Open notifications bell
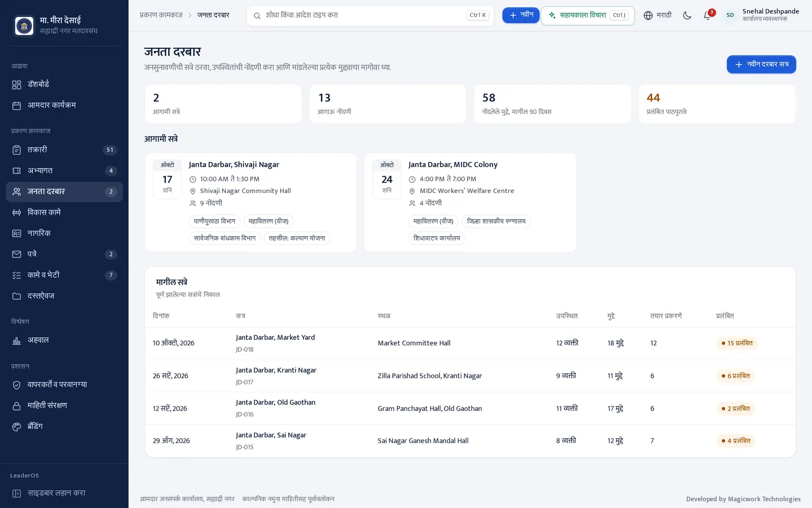This screenshot has width=812, height=508. (x=707, y=15)
